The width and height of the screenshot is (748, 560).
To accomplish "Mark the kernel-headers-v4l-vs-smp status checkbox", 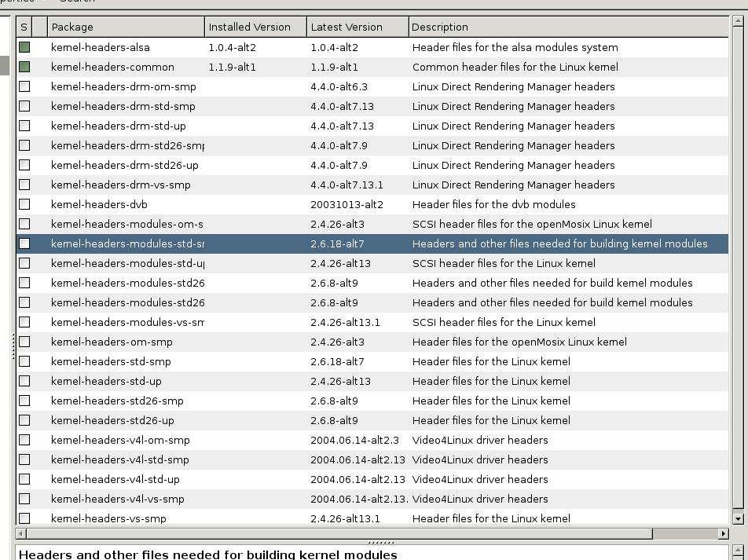I will click(x=24, y=499).
